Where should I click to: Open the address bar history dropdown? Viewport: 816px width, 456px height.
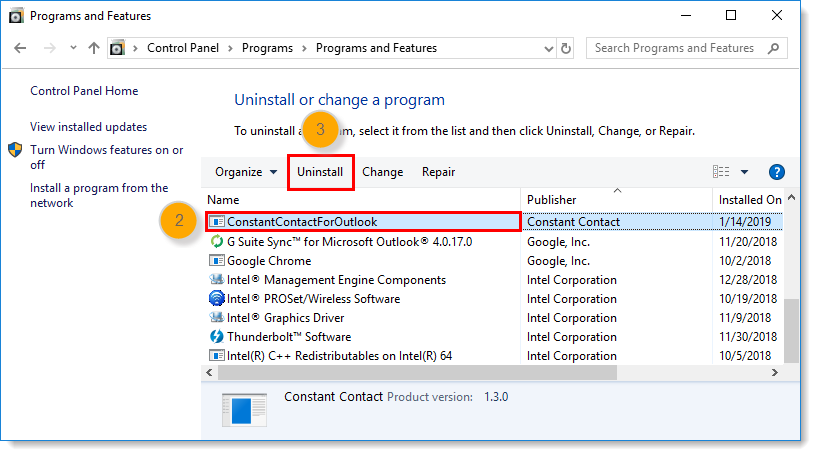pyautogui.click(x=547, y=48)
